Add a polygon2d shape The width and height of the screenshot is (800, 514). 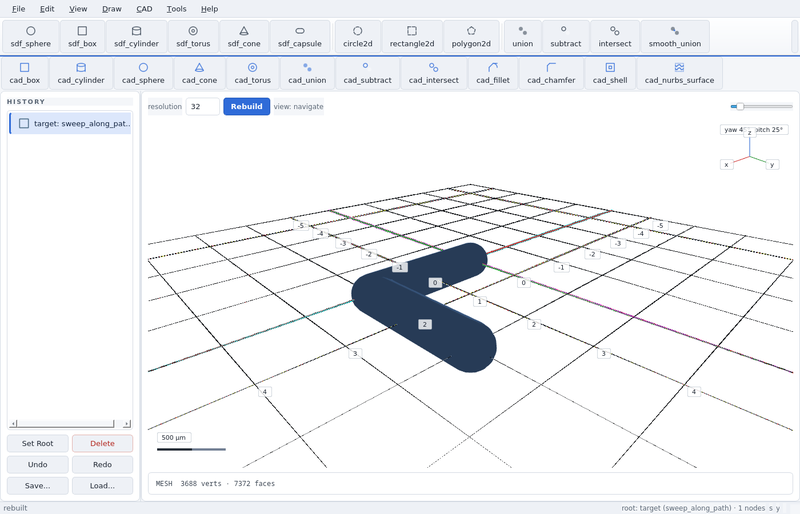pyautogui.click(x=471, y=37)
